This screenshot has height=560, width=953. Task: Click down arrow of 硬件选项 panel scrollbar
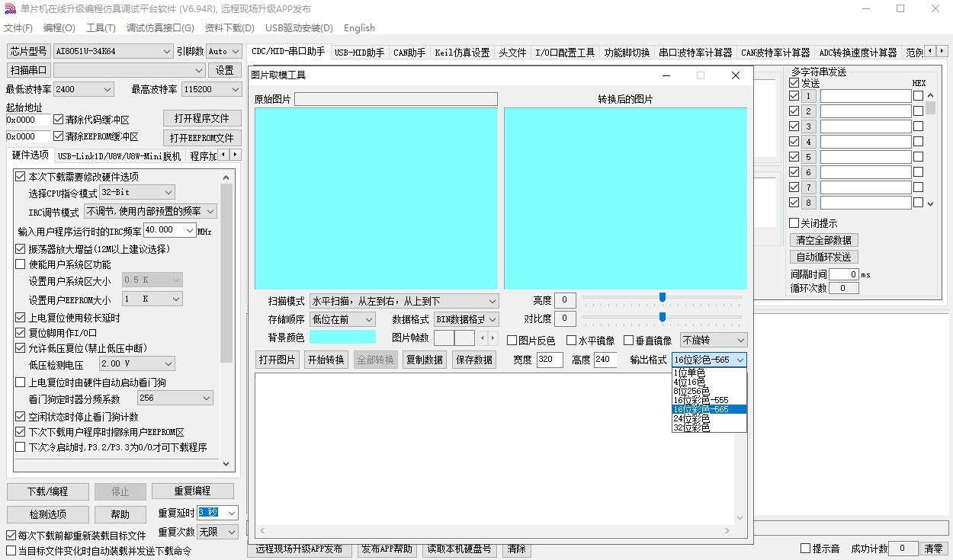click(x=226, y=462)
